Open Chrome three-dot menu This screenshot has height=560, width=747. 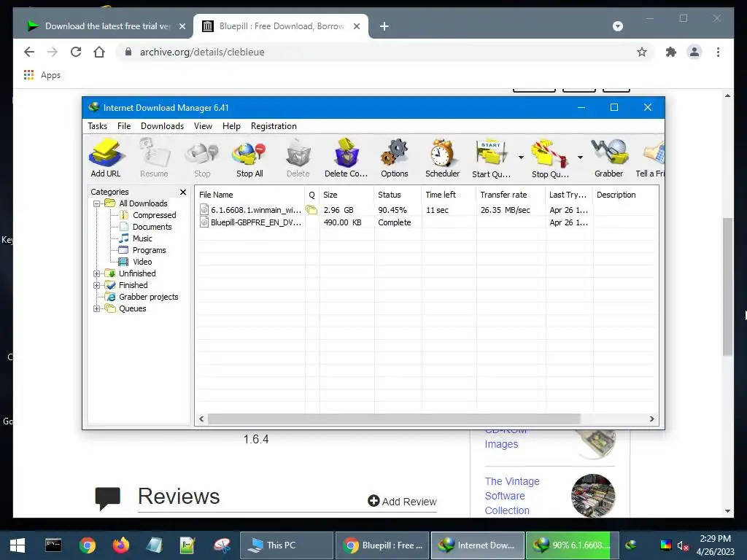click(x=718, y=52)
